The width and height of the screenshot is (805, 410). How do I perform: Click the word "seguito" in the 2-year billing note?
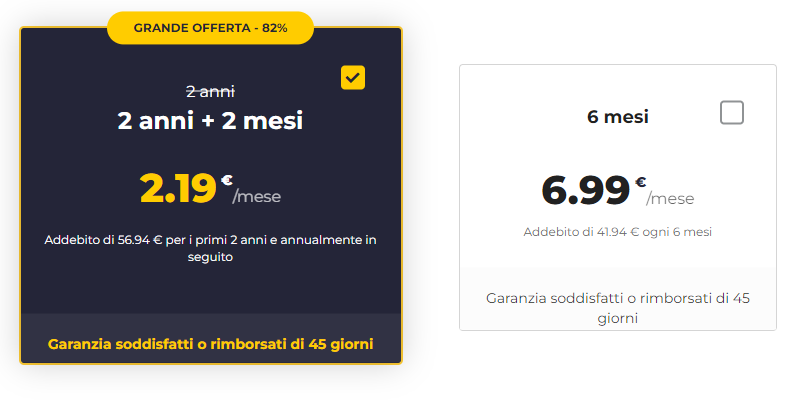(x=209, y=257)
